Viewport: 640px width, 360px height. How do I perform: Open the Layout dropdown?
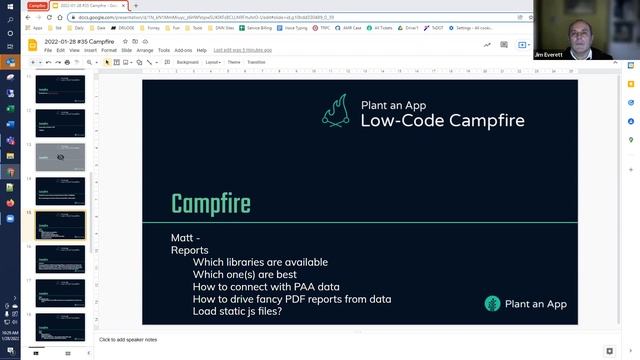pyautogui.click(x=213, y=62)
